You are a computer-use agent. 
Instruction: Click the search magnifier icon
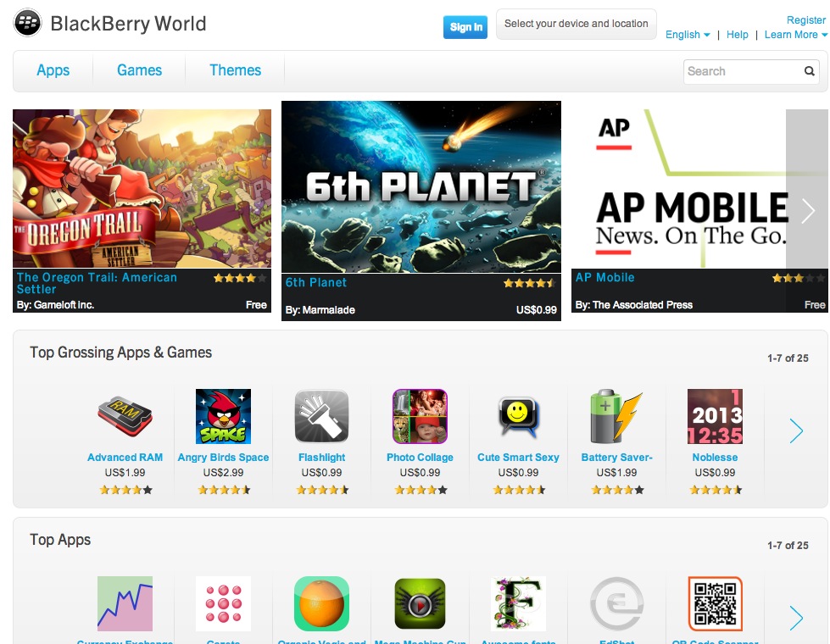[810, 71]
